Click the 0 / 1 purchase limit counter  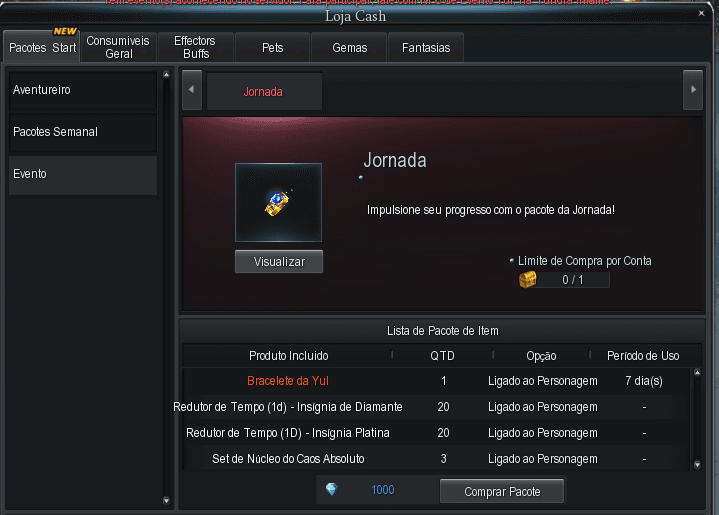coord(573,280)
